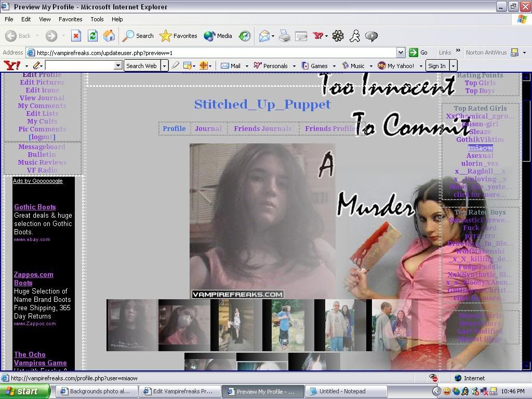The height and width of the screenshot is (399, 532).
Task: Open the File menu
Action: [9, 19]
